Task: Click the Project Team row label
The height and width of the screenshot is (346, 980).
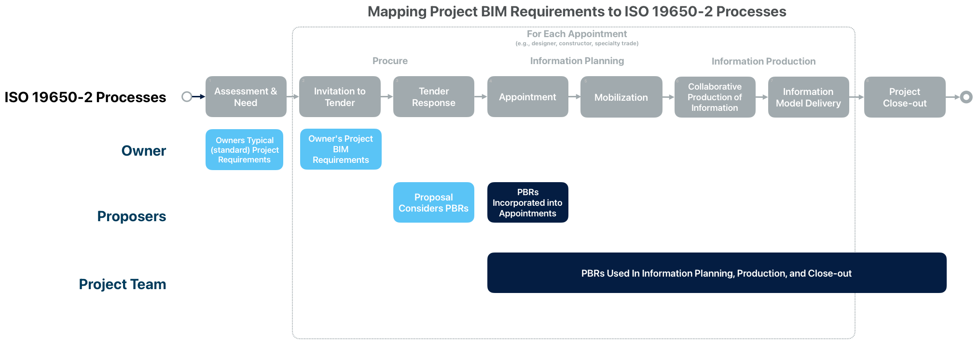Action: (x=122, y=284)
